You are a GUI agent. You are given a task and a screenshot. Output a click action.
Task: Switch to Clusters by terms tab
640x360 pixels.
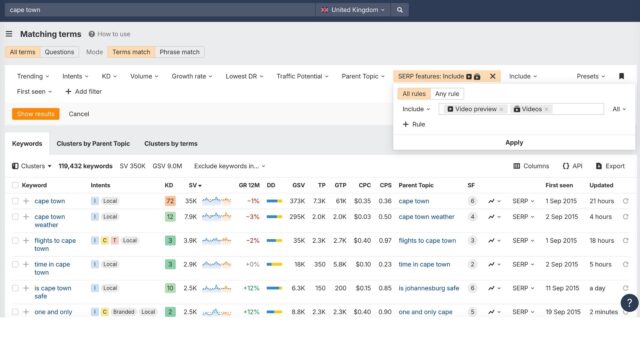[171, 144]
